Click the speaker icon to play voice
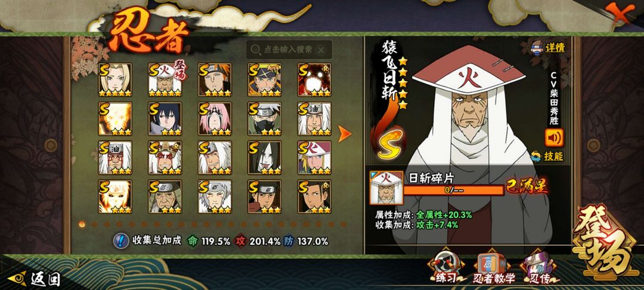The image size is (644, 290). coord(554,138)
